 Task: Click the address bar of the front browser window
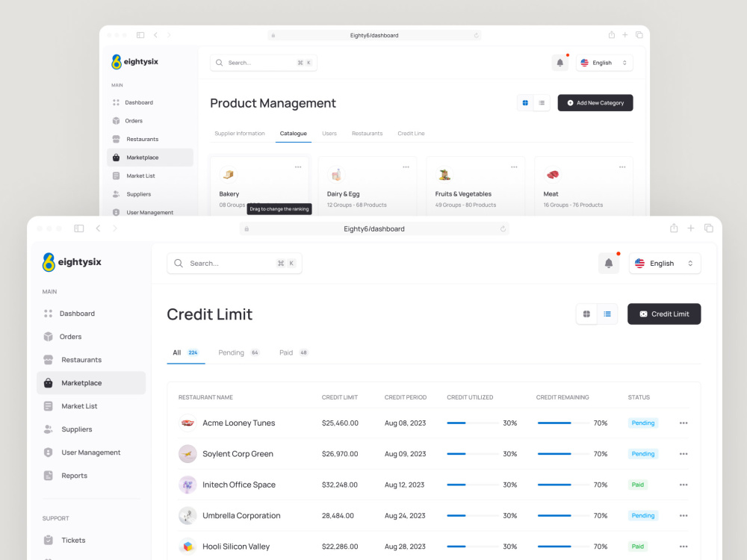(374, 229)
